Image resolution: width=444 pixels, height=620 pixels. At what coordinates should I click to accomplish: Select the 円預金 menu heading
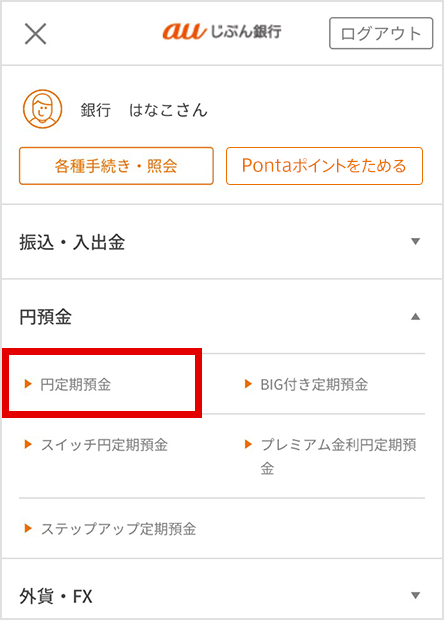pos(45,317)
